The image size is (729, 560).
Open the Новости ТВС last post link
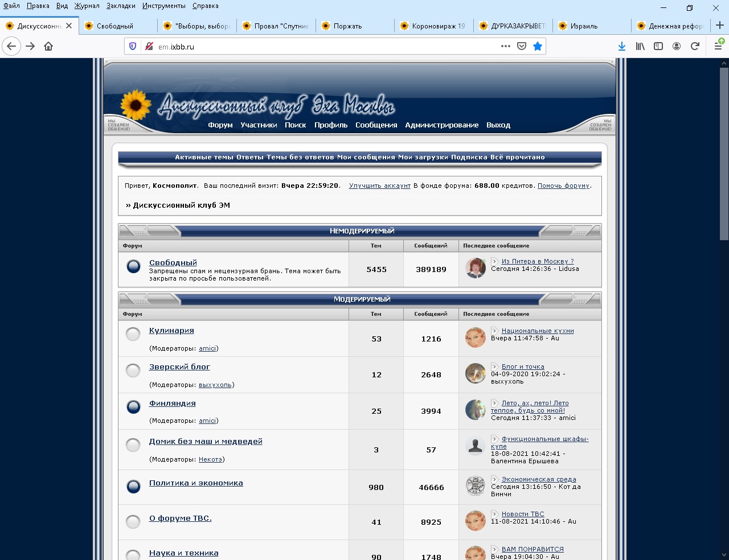tap(523, 514)
